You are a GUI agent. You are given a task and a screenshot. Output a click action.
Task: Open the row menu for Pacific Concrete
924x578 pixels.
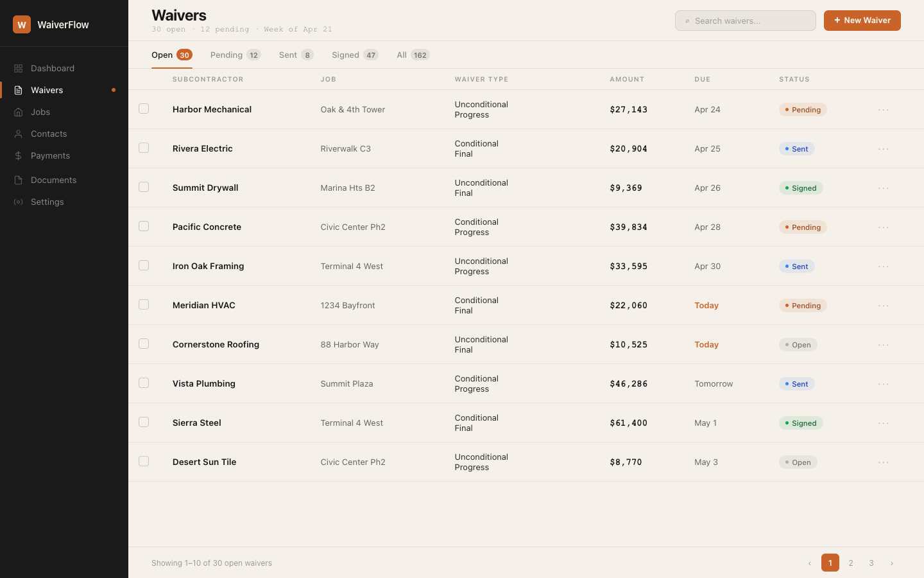(884, 227)
